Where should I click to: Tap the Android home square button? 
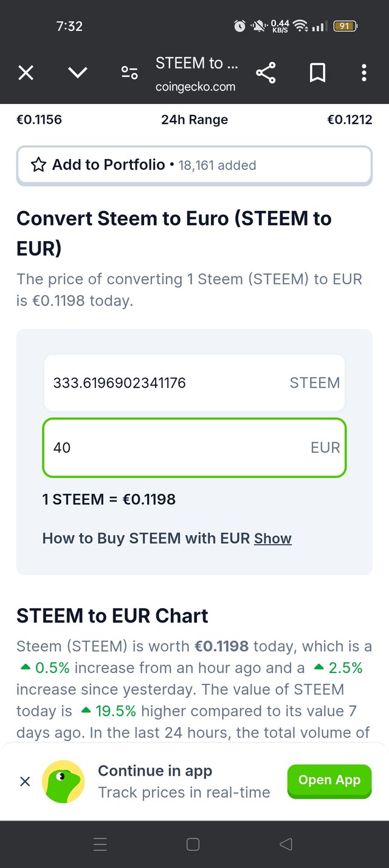pos(193,844)
